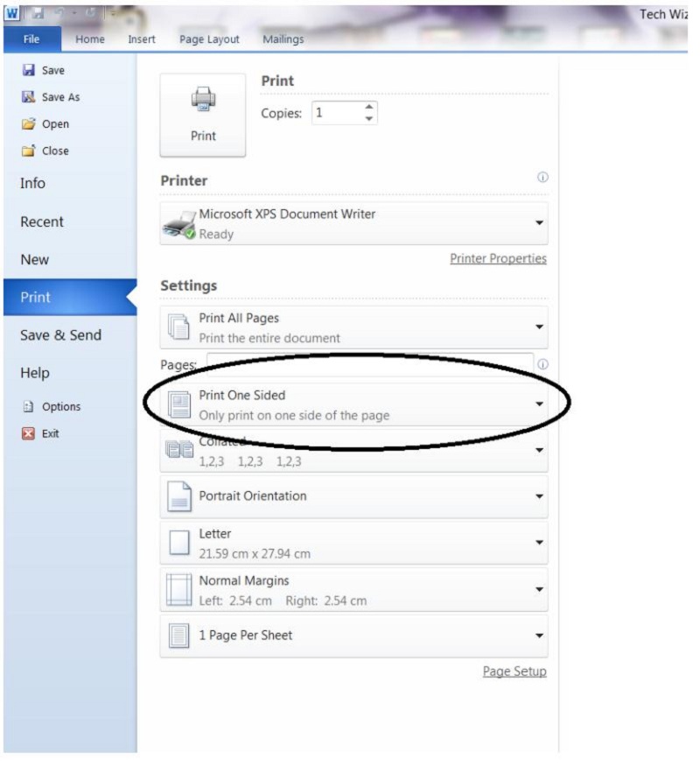This screenshot has height=765, width=700.
Task: Increase copies with the up arrow
Action: pyautogui.click(x=369, y=107)
